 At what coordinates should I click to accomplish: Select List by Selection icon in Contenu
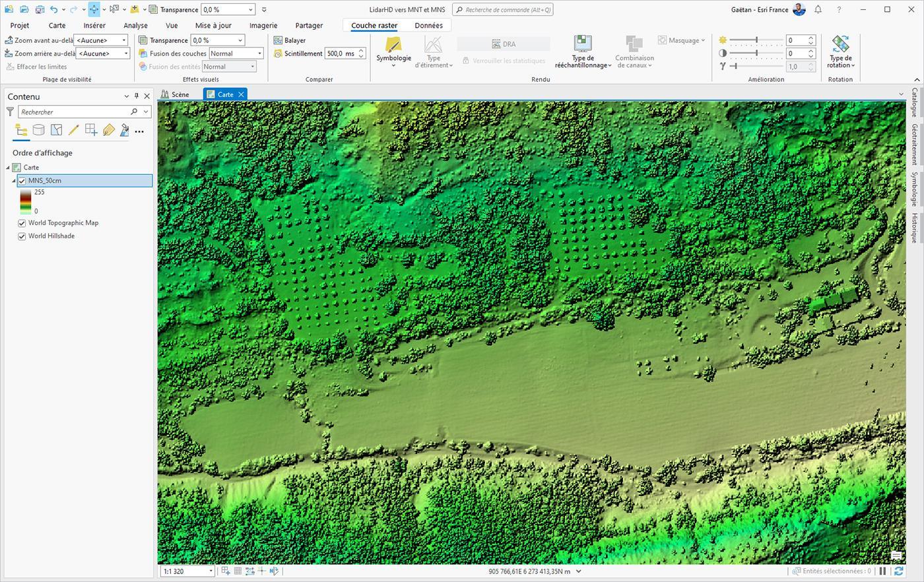(x=57, y=131)
